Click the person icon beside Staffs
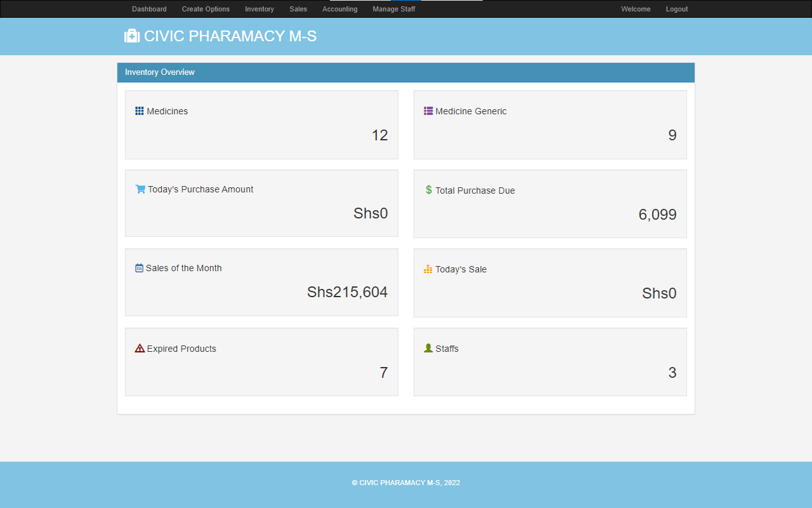The width and height of the screenshot is (812, 508). pos(428,348)
